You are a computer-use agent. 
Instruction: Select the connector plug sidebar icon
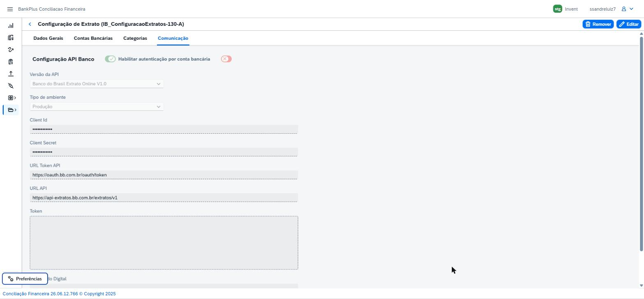pos(11,86)
